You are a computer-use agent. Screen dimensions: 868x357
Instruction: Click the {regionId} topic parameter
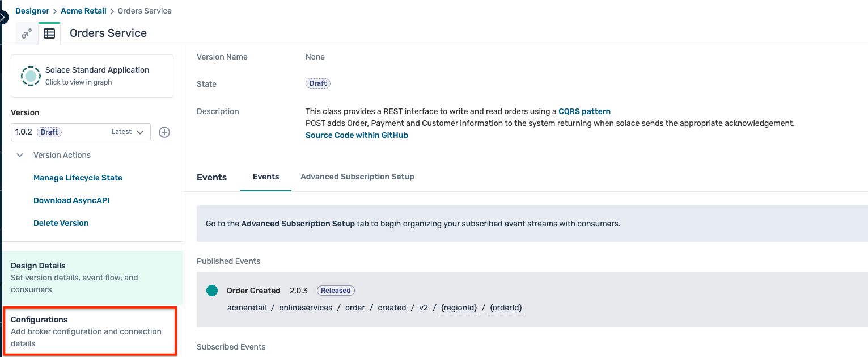[x=458, y=307]
